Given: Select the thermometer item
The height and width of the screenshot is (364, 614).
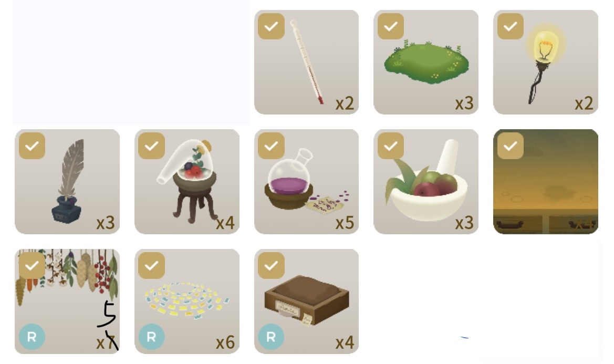Looking at the screenshot, I should [306, 62].
